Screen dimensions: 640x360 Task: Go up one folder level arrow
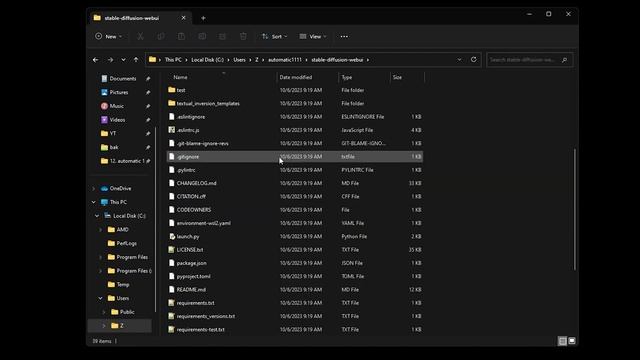pos(136,60)
